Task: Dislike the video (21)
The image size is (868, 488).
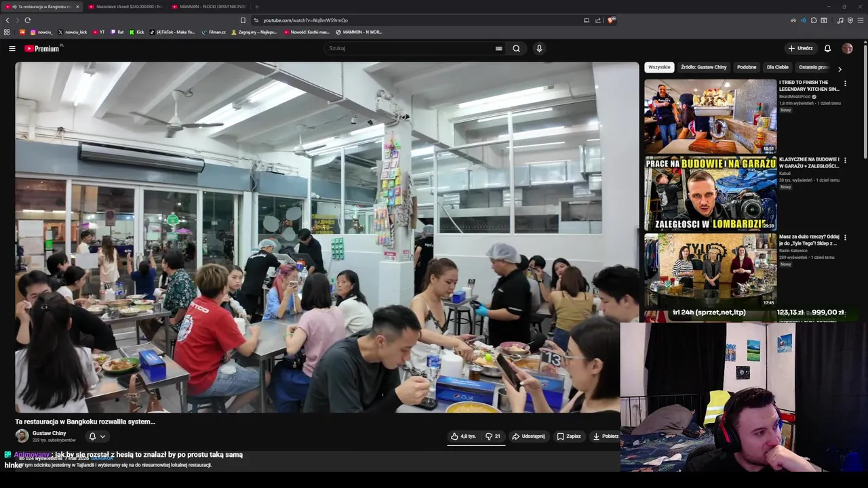Action: (x=493, y=436)
